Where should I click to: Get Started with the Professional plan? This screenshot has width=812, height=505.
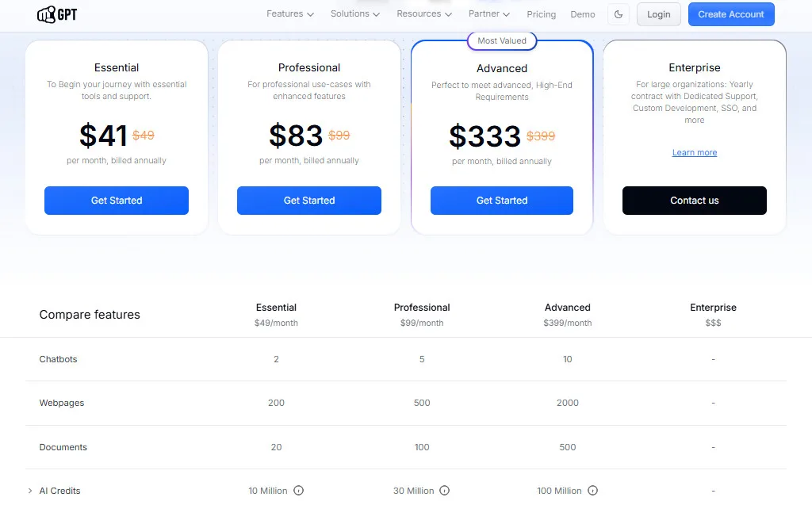click(308, 201)
